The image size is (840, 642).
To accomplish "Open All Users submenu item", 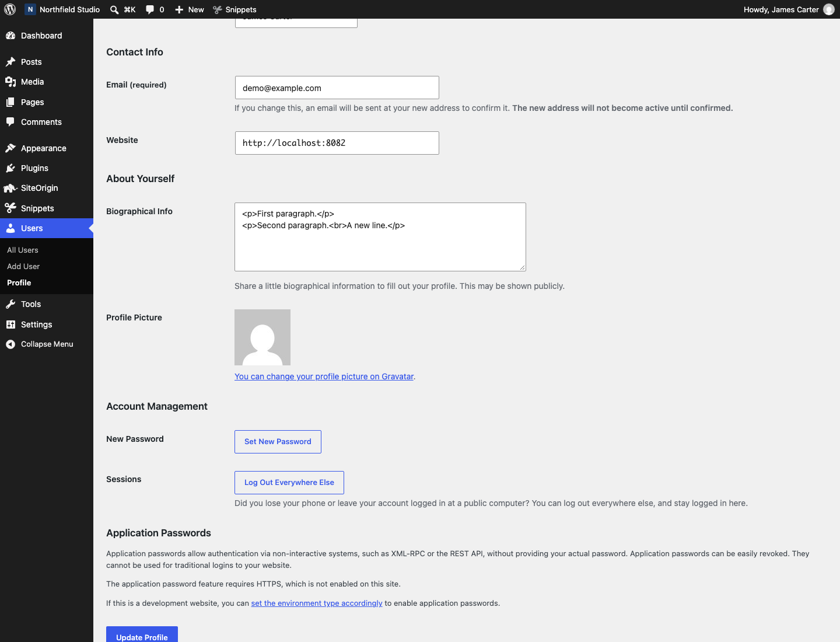I will click(23, 250).
